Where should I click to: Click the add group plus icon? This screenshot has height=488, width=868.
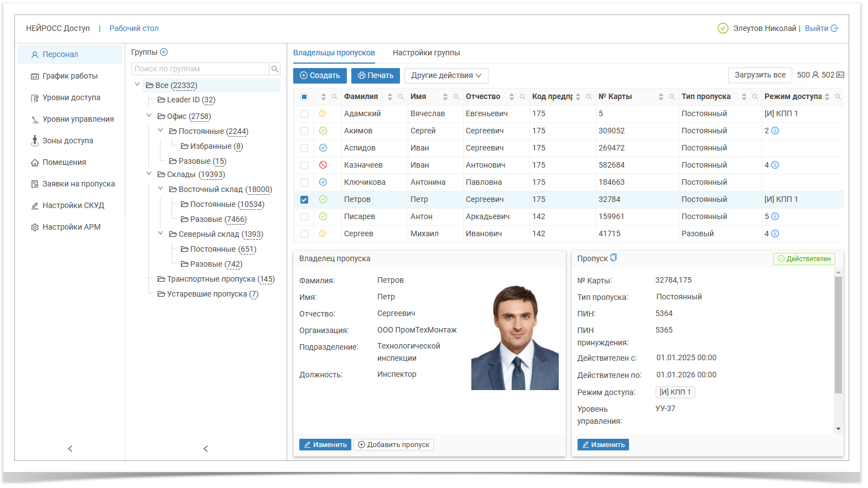[164, 52]
